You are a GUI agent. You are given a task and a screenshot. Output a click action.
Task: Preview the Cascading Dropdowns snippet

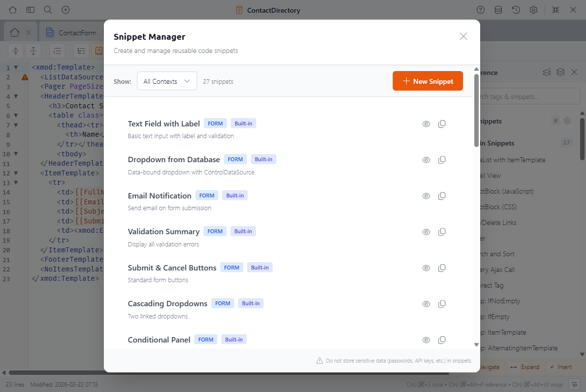pos(426,304)
